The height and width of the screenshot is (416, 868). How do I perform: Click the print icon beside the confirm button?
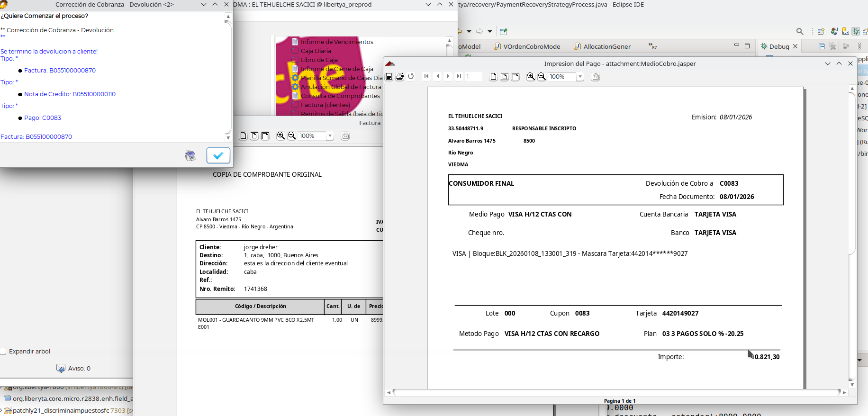(x=190, y=155)
